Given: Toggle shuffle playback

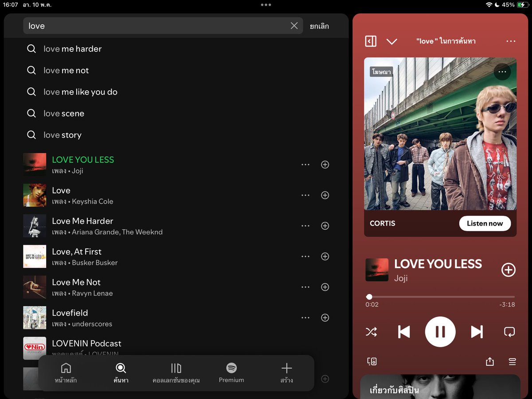Looking at the screenshot, I should tap(371, 332).
